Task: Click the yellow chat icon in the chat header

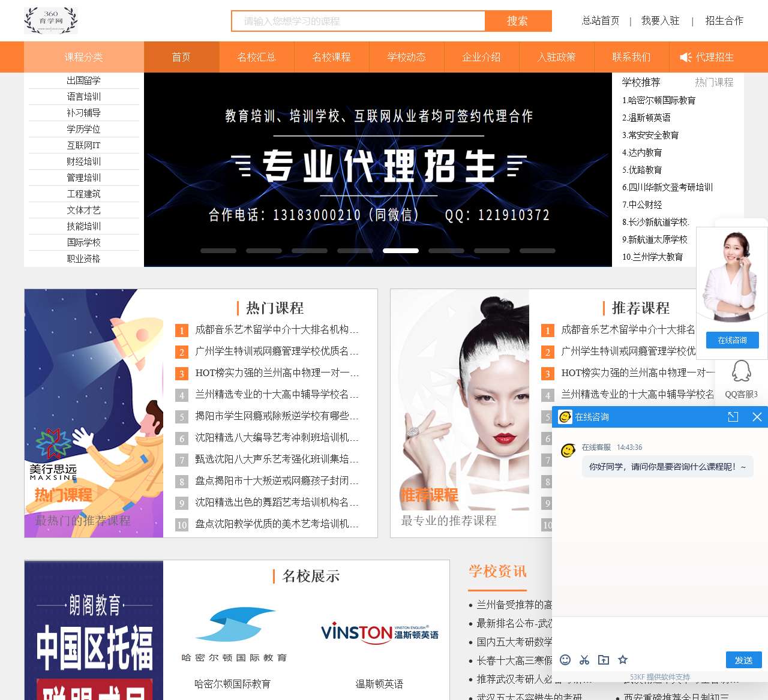Action: 565,417
